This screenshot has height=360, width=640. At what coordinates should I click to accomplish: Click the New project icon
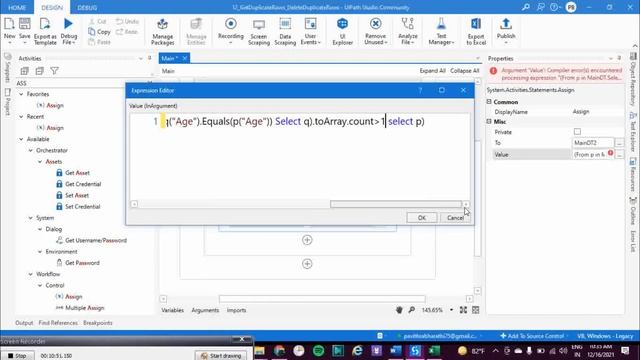pos(9,24)
